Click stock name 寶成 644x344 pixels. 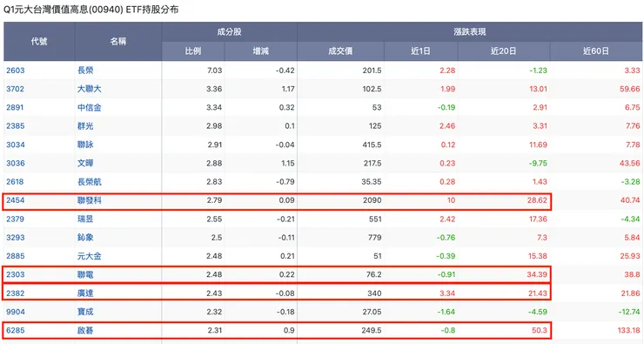click(85, 312)
